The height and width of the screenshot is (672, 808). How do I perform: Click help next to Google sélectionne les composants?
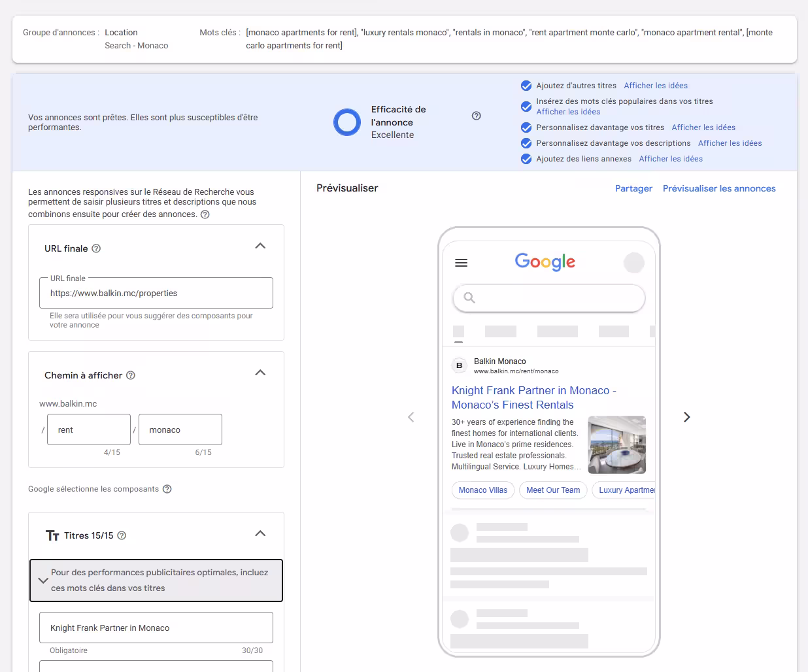(167, 488)
